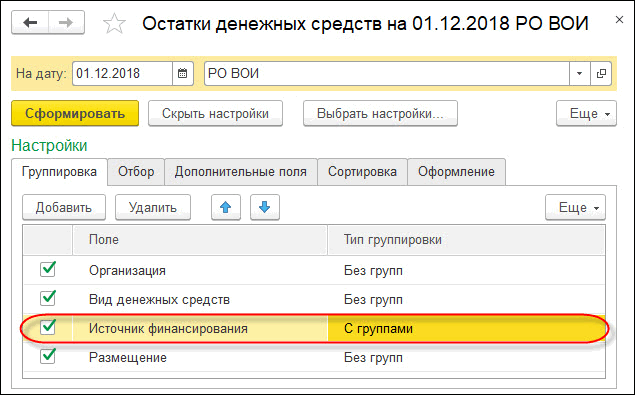Open the Оформление tab

coord(456,172)
